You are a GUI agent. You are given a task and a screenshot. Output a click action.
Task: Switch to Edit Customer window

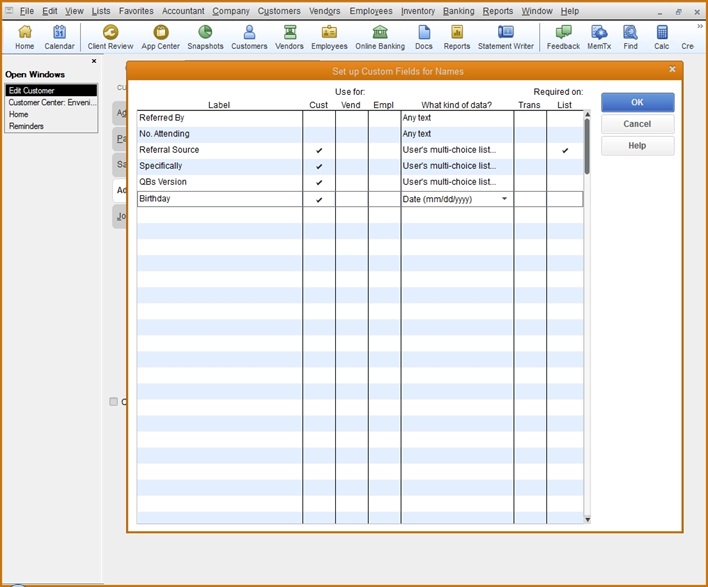click(x=51, y=90)
